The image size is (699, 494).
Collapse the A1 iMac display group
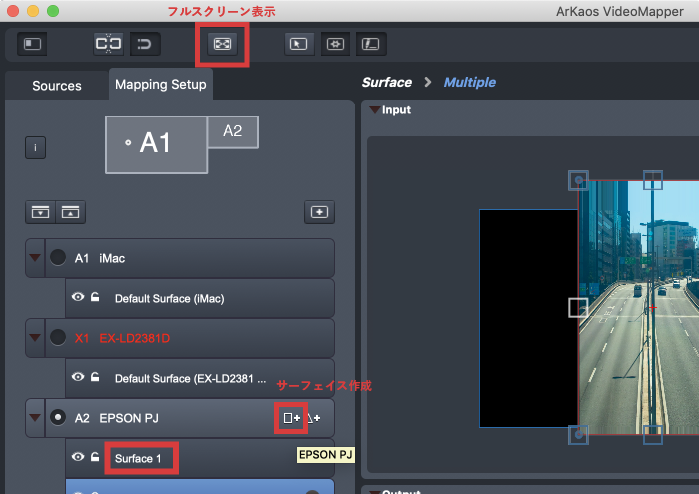(x=35, y=257)
